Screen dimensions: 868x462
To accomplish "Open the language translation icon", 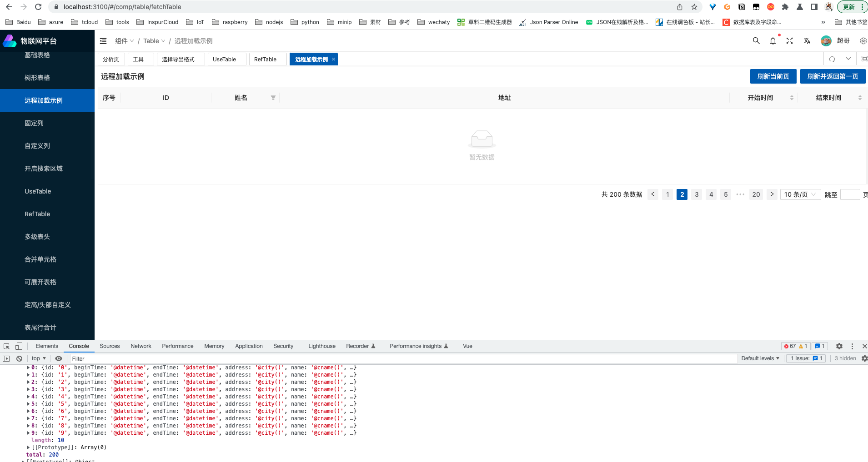I will [x=807, y=41].
